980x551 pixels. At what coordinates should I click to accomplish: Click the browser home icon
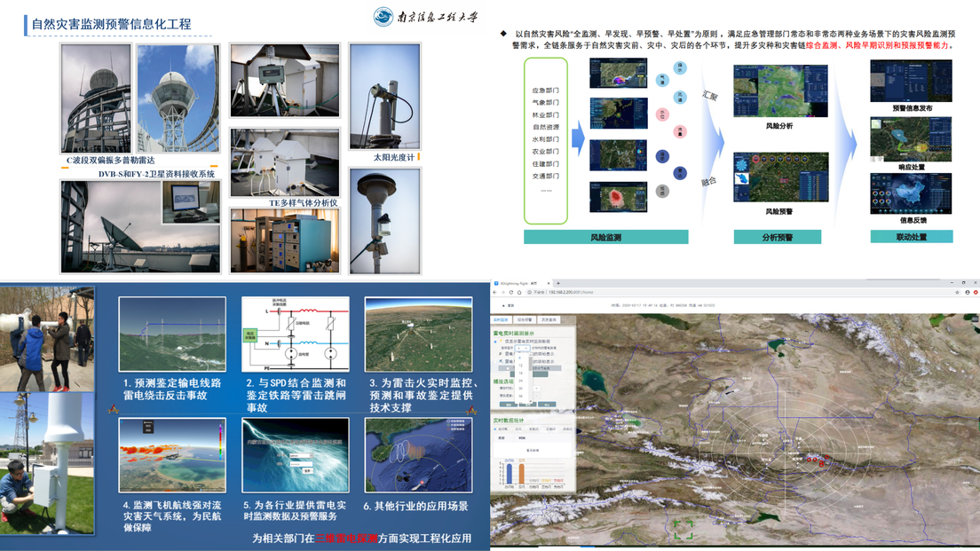pyautogui.click(x=521, y=292)
